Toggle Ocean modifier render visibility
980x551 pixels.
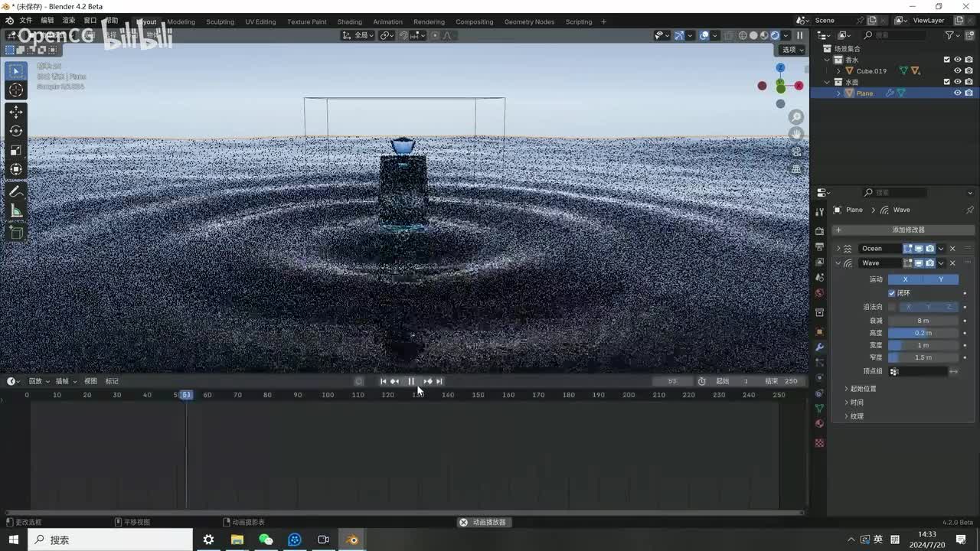click(x=929, y=249)
